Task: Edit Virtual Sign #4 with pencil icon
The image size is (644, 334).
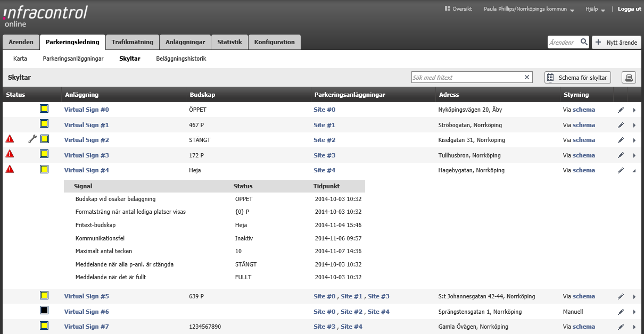Action: (621, 171)
